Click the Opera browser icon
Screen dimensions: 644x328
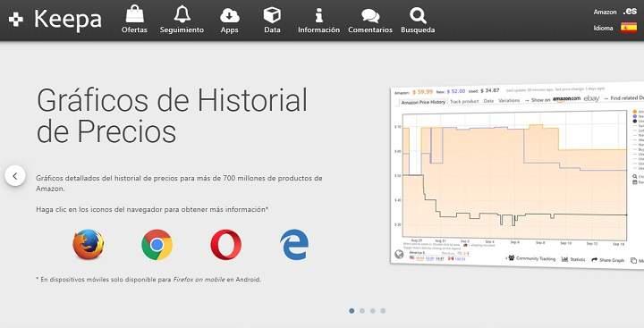226,245
